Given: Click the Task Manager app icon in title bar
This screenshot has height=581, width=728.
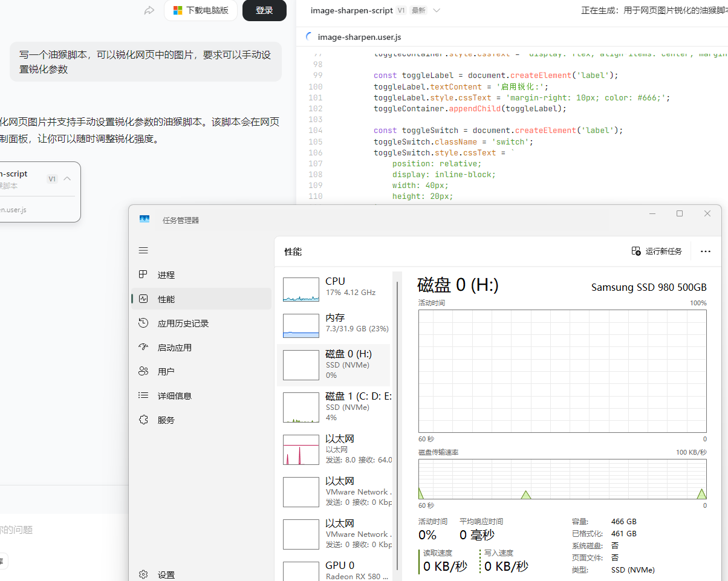Looking at the screenshot, I should (x=145, y=219).
